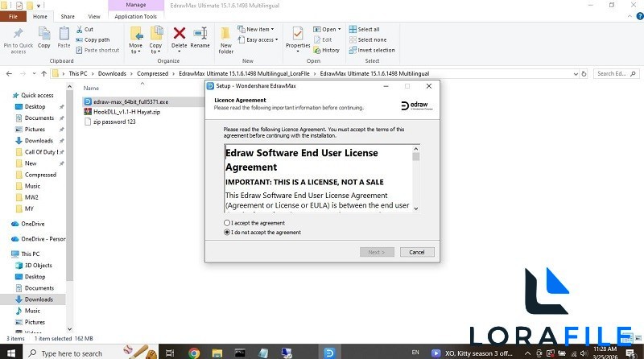Click the navigation pane scrollbar thumb
The width and height of the screenshot is (644, 359).
(69, 187)
